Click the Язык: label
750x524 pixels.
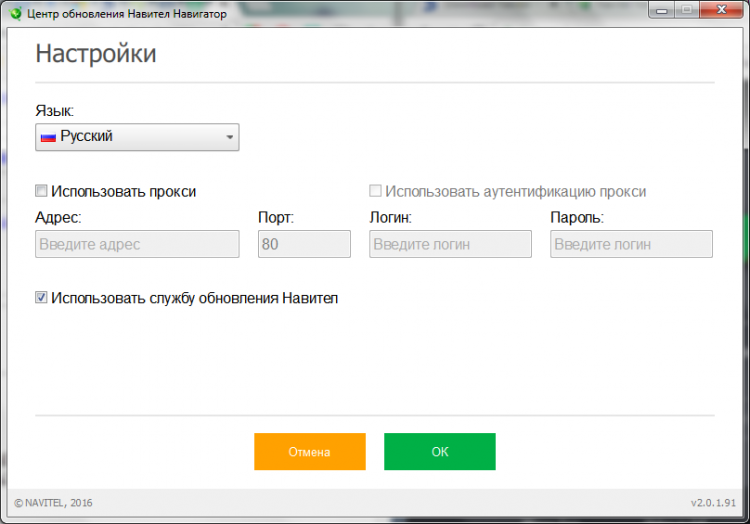click(x=55, y=111)
